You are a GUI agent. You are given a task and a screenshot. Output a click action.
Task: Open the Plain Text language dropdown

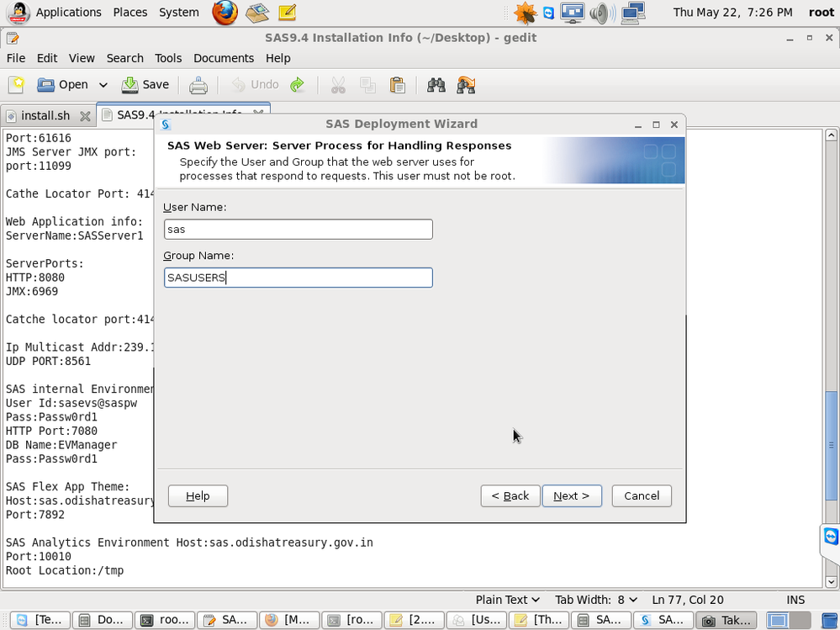click(507, 600)
